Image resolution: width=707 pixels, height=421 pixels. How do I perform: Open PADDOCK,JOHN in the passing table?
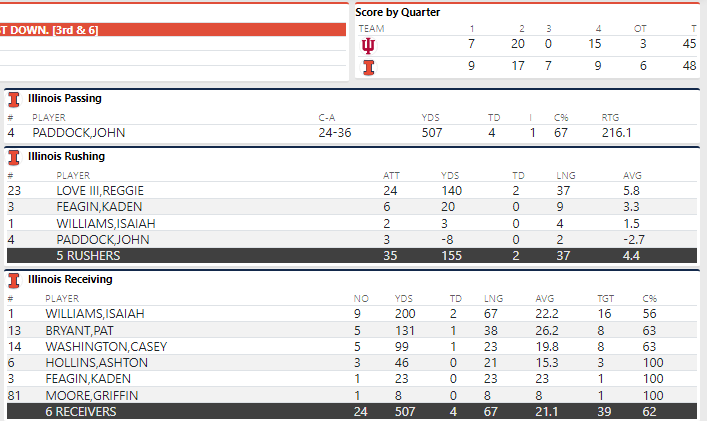(70, 132)
